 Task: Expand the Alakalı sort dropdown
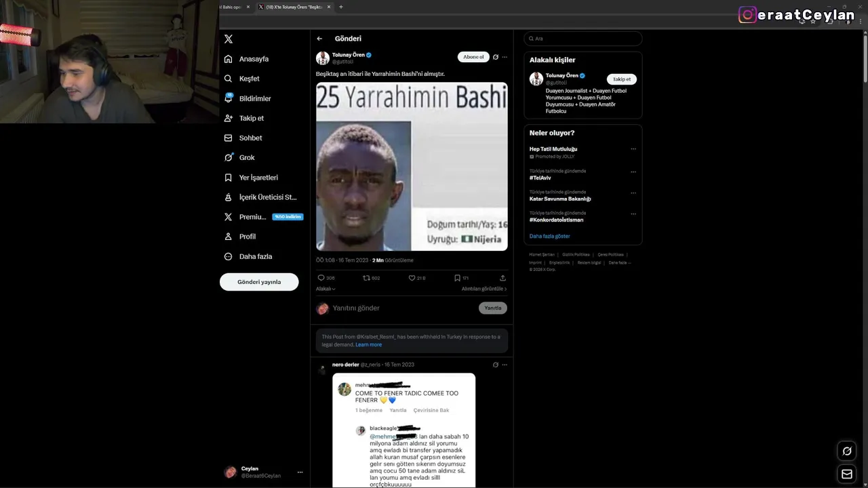click(x=325, y=289)
